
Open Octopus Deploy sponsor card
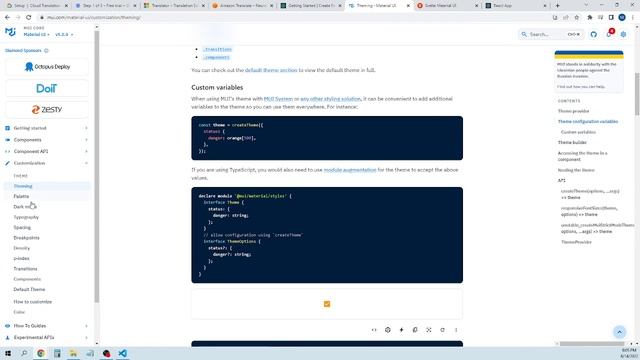click(47, 67)
